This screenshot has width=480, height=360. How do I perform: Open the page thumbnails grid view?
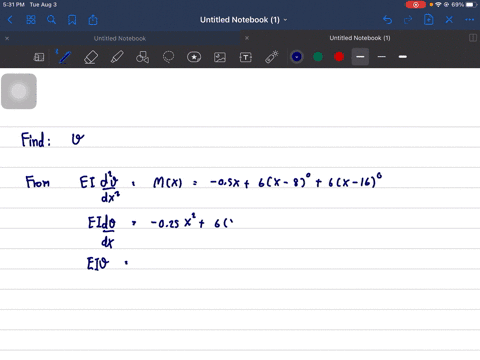[31, 20]
